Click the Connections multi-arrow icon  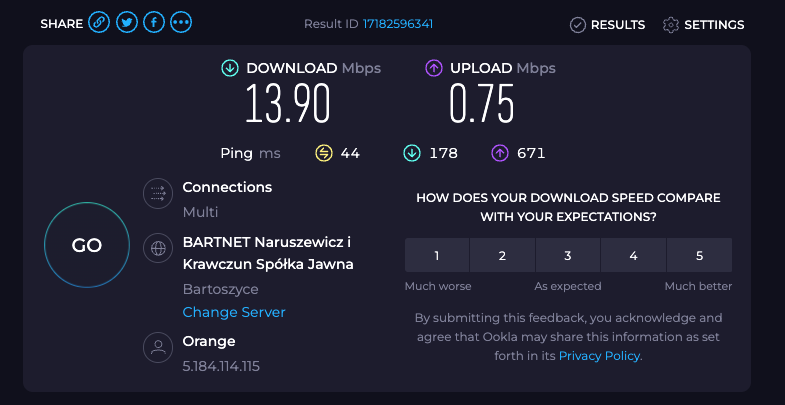coord(158,193)
